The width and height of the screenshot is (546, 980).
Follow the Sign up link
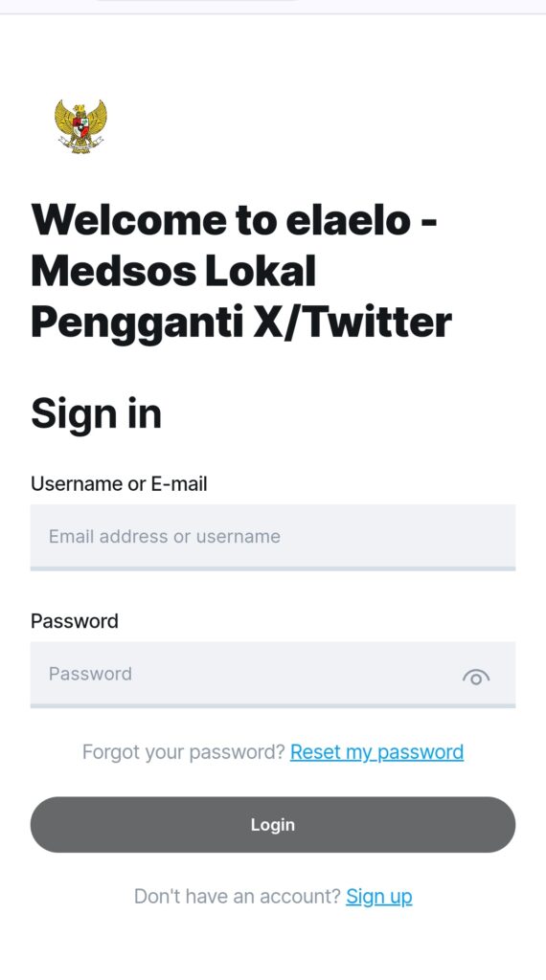[x=379, y=897]
